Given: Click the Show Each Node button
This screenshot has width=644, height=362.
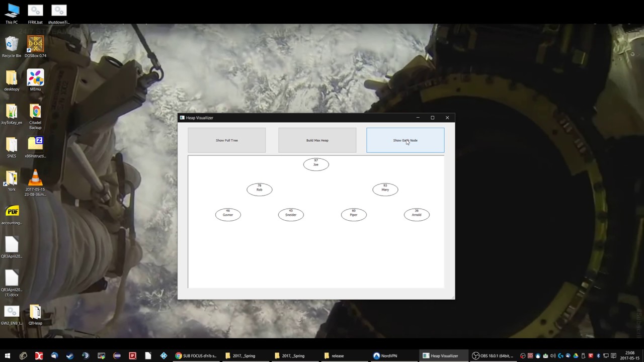Looking at the screenshot, I should click(406, 140).
